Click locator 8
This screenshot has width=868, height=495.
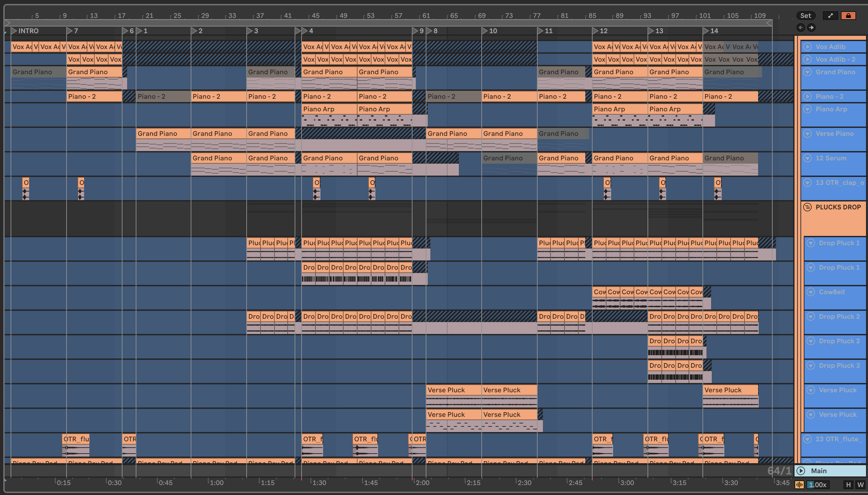click(432, 30)
